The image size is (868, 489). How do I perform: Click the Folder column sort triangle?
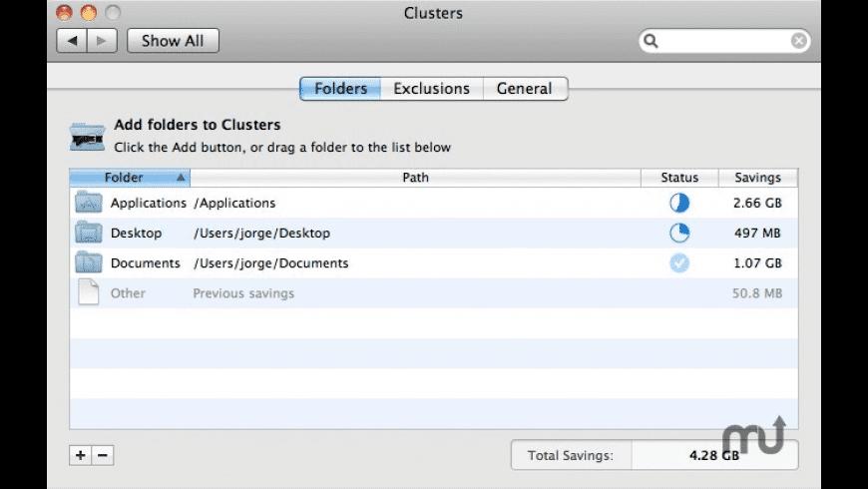181,178
